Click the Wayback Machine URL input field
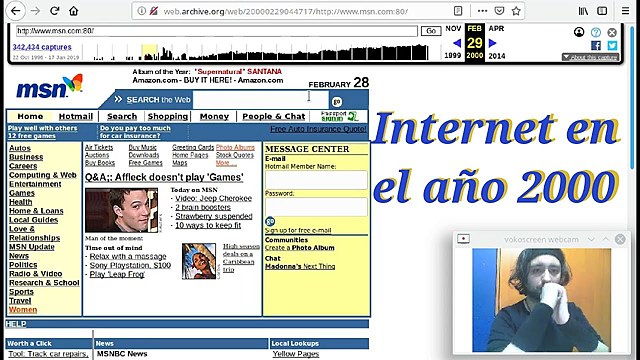The height and width of the screenshot is (360, 640). 217,31
